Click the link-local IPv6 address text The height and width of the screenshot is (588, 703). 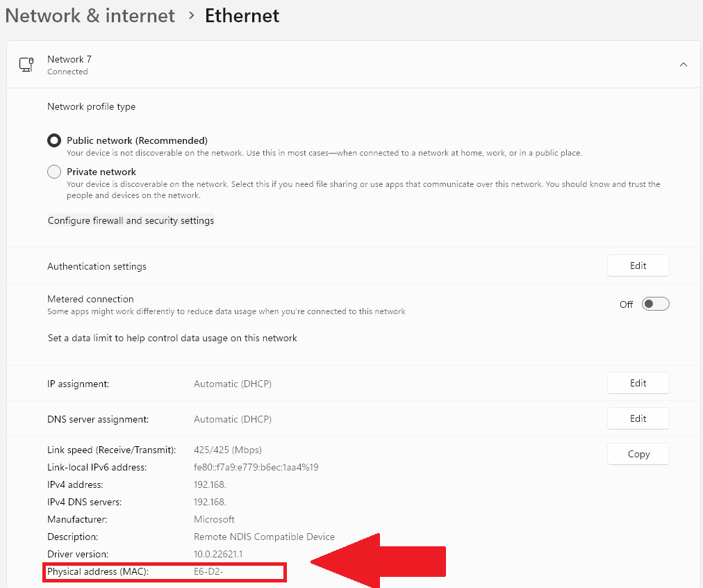point(256,467)
